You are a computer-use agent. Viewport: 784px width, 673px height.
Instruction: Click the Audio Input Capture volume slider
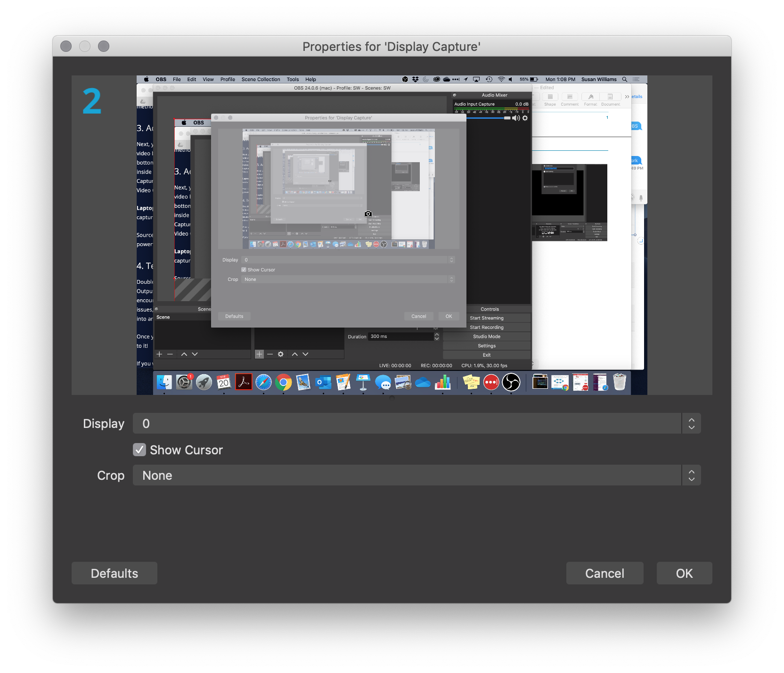pos(485,118)
